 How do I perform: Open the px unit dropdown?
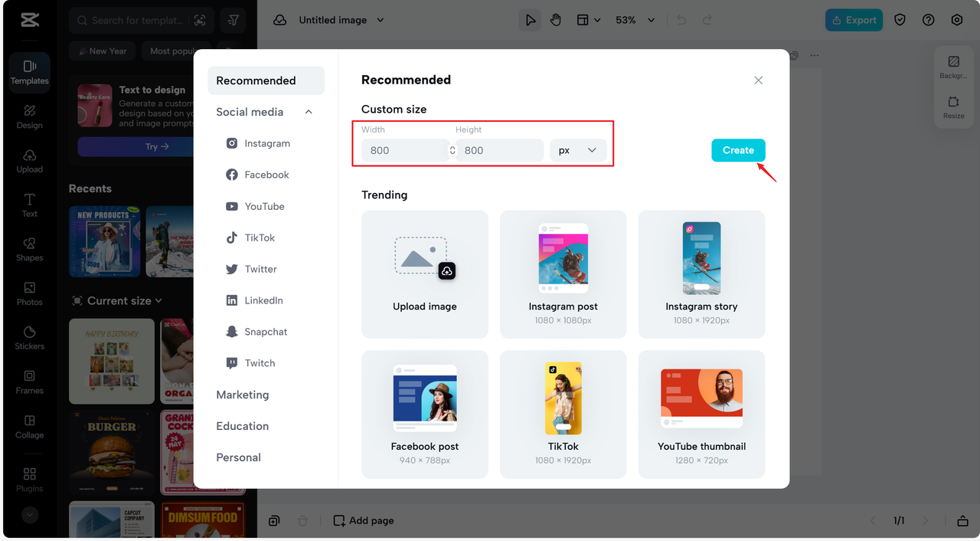pos(578,150)
